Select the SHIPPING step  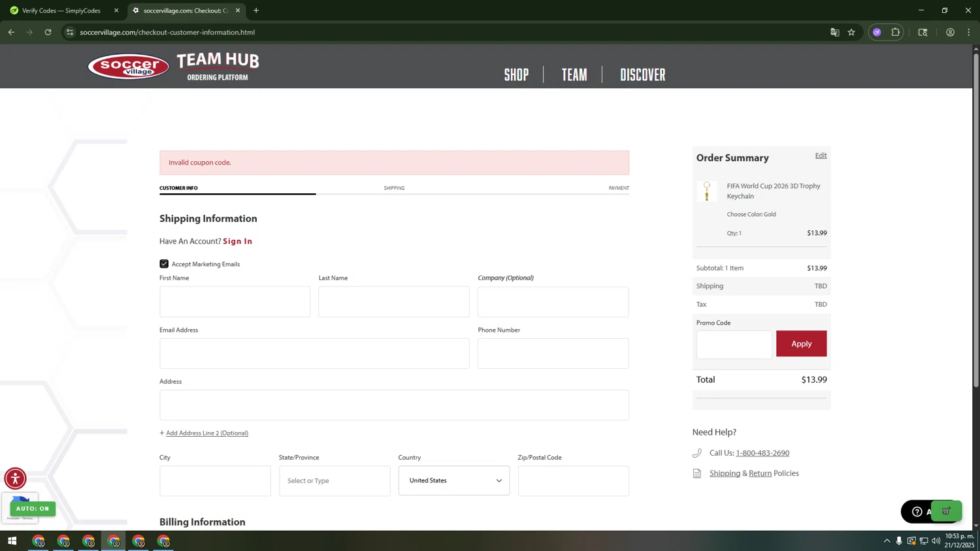click(394, 188)
